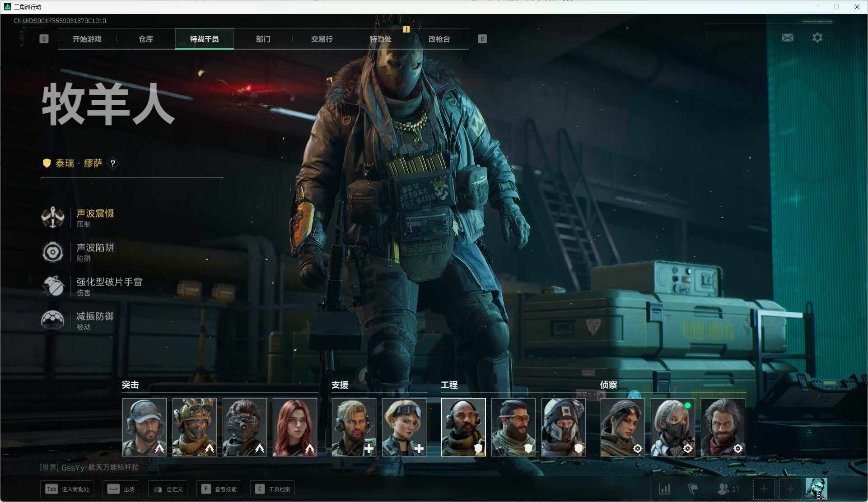This screenshot has width=868, height=502.
Task: Open the flags icon in bottom bar
Action: [x=693, y=489]
